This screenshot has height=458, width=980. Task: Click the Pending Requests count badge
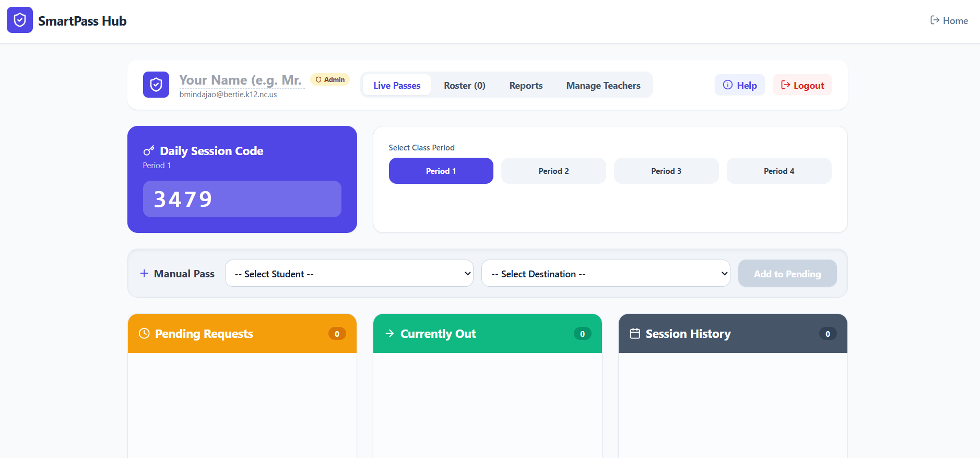pyautogui.click(x=337, y=334)
